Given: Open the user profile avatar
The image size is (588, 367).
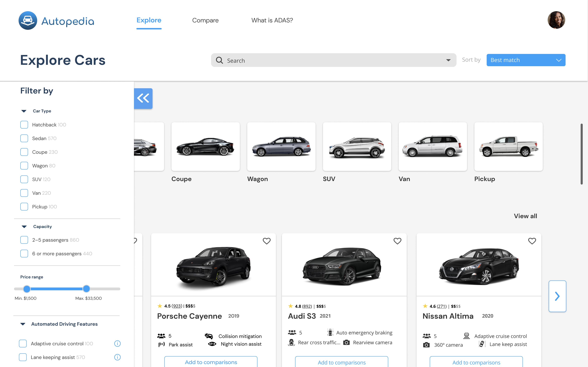Looking at the screenshot, I should (x=556, y=20).
